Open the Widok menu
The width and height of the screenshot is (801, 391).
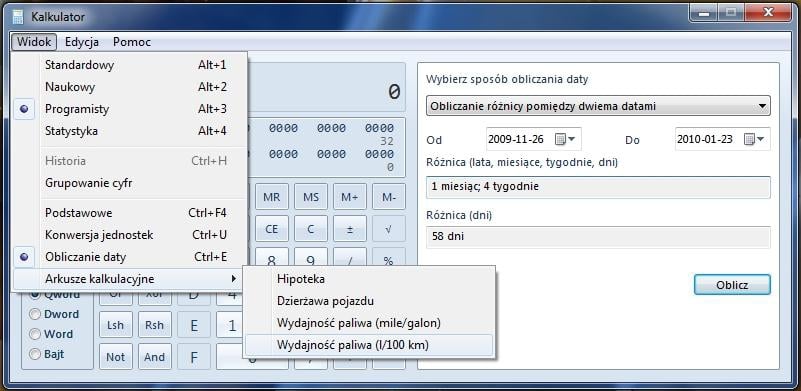[34, 42]
